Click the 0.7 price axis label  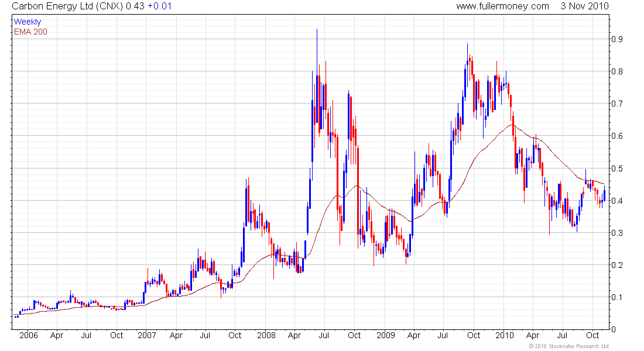click(x=617, y=104)
